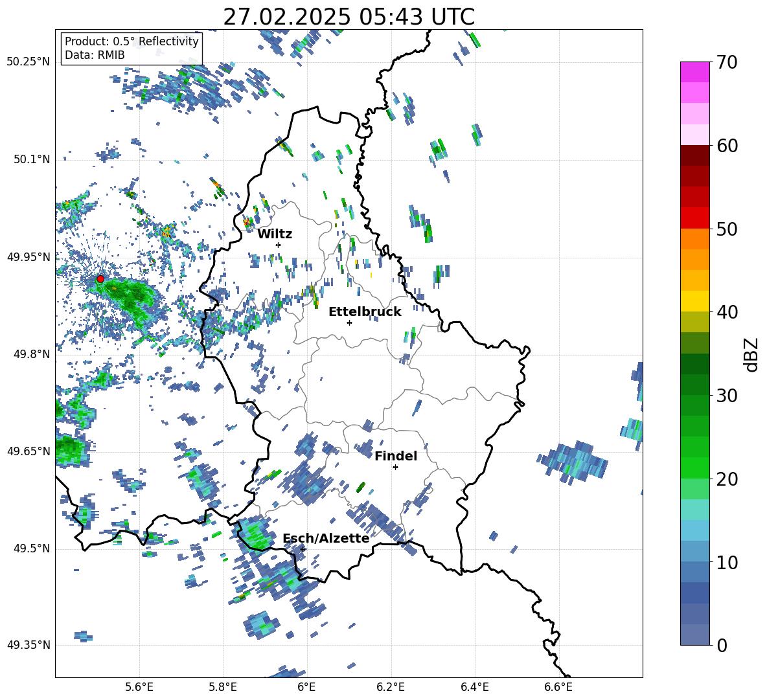Click the title '27.02.2025 05:43 UTC'
Image resolution: width=767 pixels, height=700 pixels.
(349, 17)
